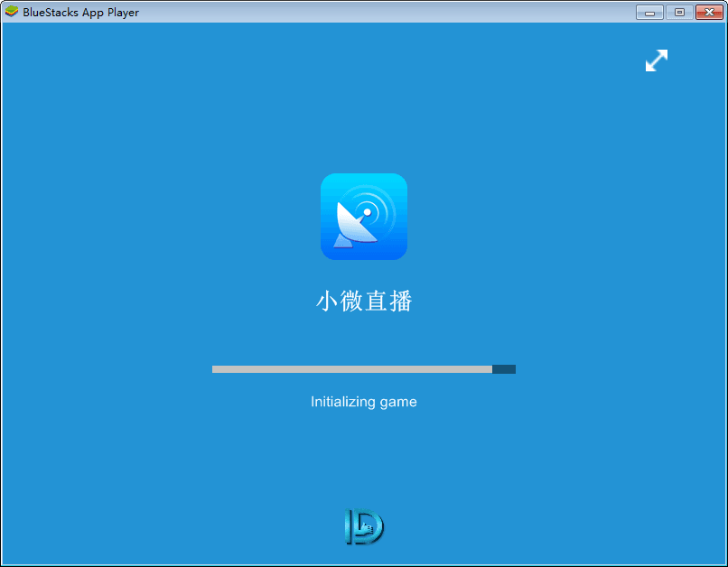Click the teal logo at bottom center
The height and width of the screenshot is (567, 728).
363,527
